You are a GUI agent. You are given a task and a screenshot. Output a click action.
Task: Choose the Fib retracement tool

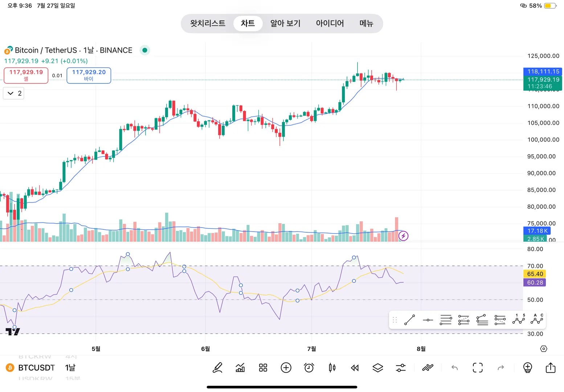[446, 320]
